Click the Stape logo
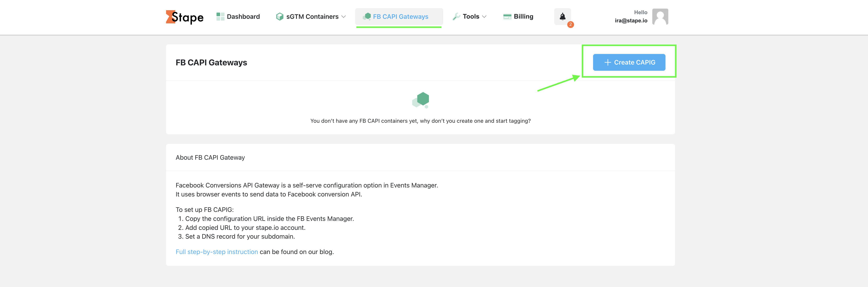868x287 pixels. point(185,17)
